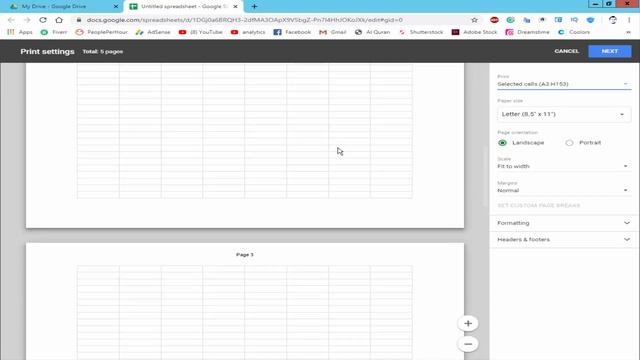640x360 pixels.
Task: Open Scale Fit to width dropdown
Action: (x=564, y=166)
